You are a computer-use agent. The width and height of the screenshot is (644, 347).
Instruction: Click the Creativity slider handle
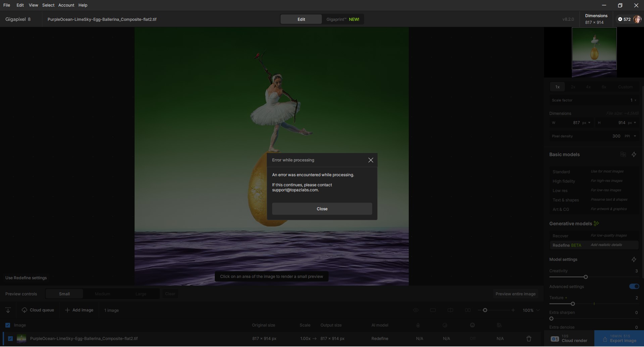point(586,277)
